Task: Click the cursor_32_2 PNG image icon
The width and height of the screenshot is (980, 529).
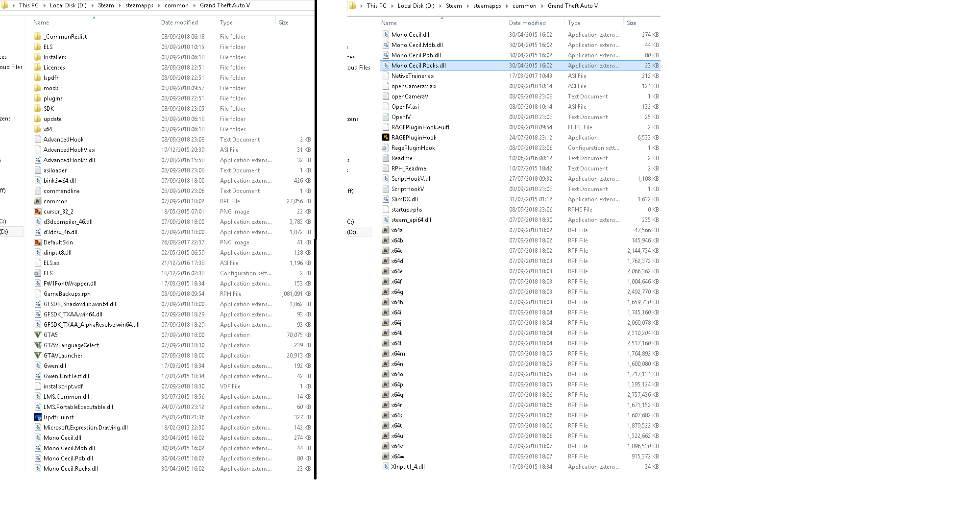Action: (38, 212)
